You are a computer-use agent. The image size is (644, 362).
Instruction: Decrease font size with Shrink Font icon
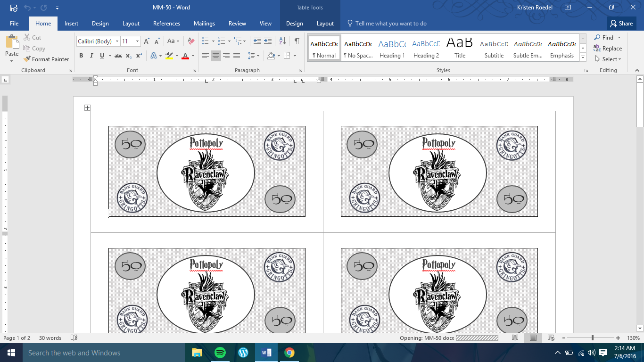click(x=157, y=41)
